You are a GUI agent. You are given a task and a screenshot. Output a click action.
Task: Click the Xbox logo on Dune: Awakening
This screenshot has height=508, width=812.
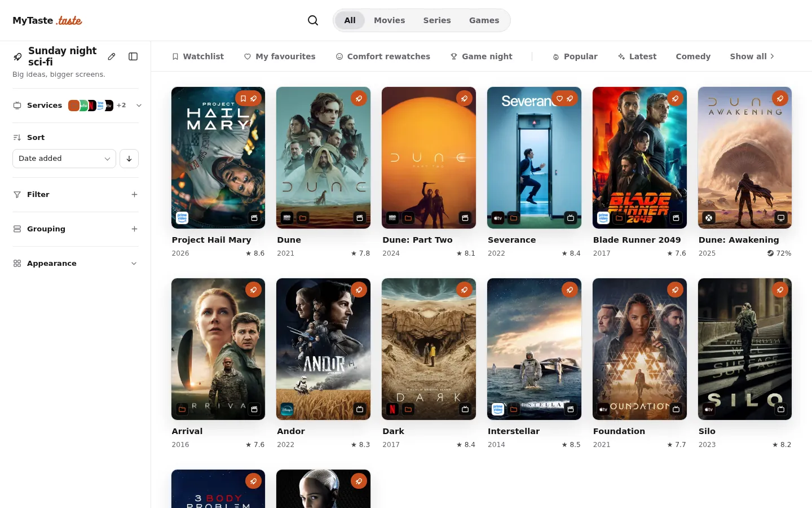click(x=709, y=218)
